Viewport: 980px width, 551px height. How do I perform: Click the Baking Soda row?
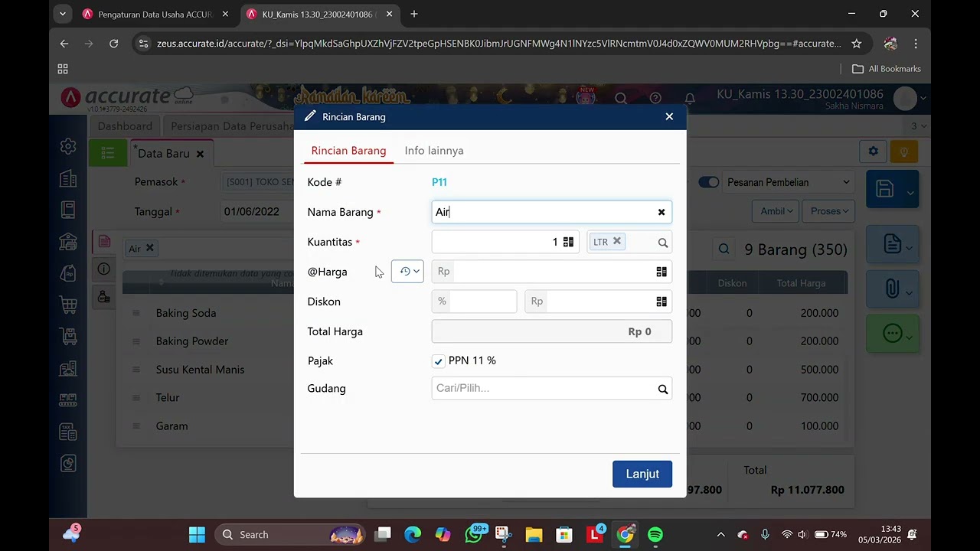coord(186,313)
